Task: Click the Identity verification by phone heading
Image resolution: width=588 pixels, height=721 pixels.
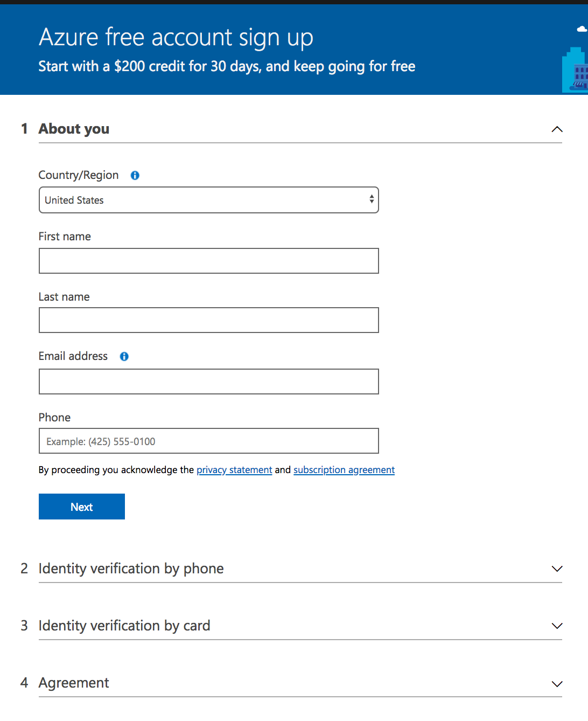Action: (131, 569)
